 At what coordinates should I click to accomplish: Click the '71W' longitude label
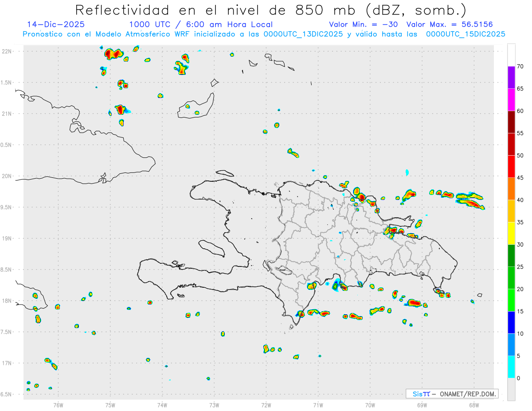pos(318,405)
